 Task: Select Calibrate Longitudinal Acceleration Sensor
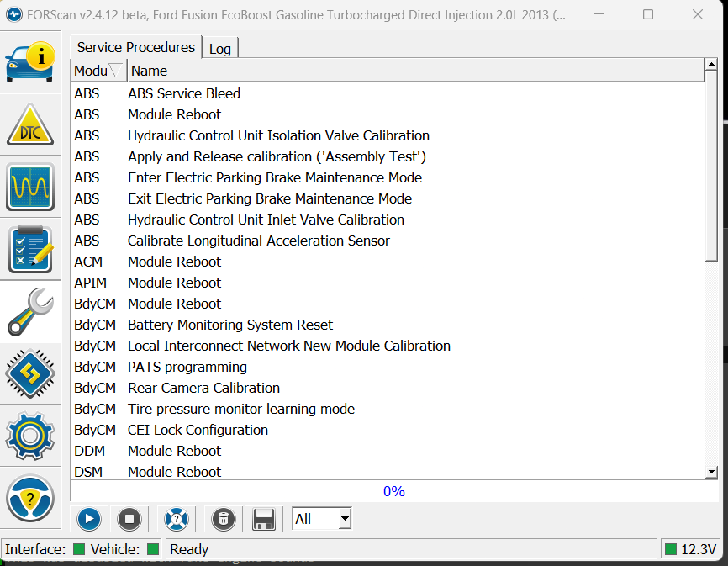(388, 241)
